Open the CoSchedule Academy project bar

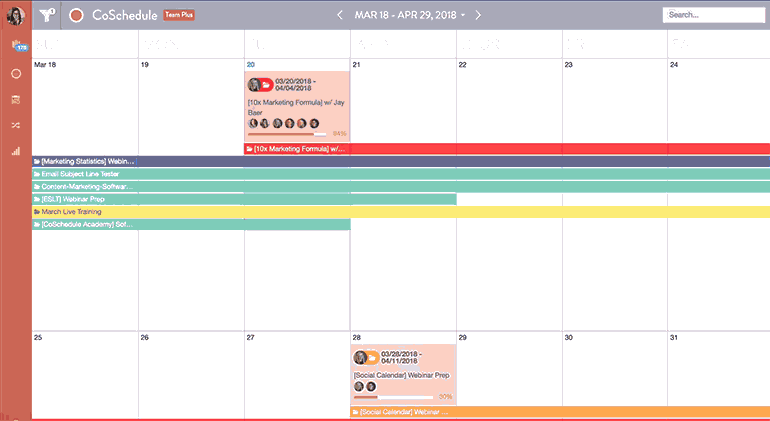[192, 225]
